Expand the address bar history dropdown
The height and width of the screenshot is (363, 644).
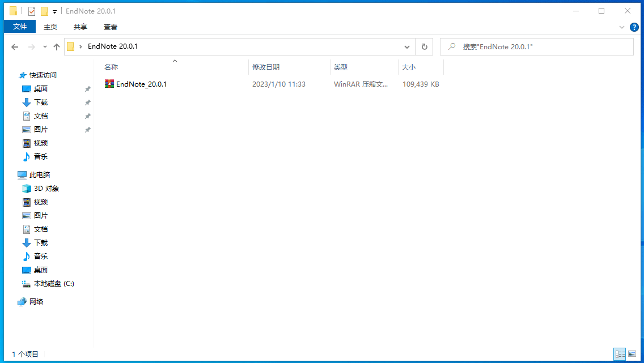click(x=407, y=47)
